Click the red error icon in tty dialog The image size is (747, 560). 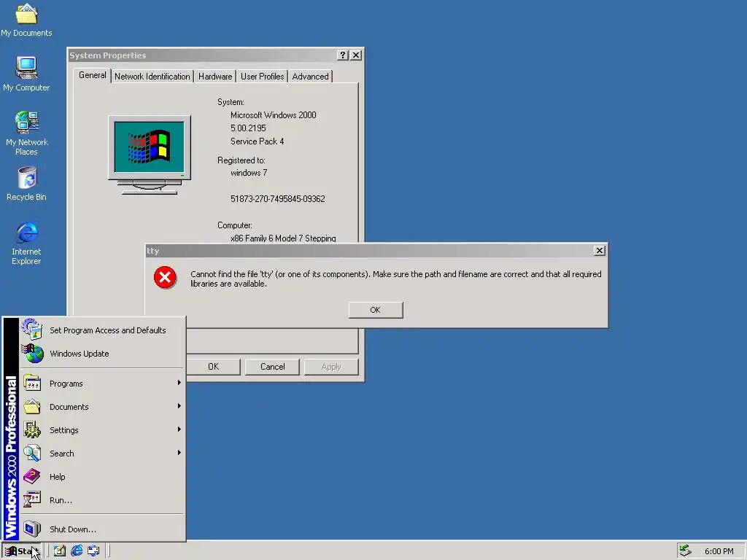(x=166, y=278)
